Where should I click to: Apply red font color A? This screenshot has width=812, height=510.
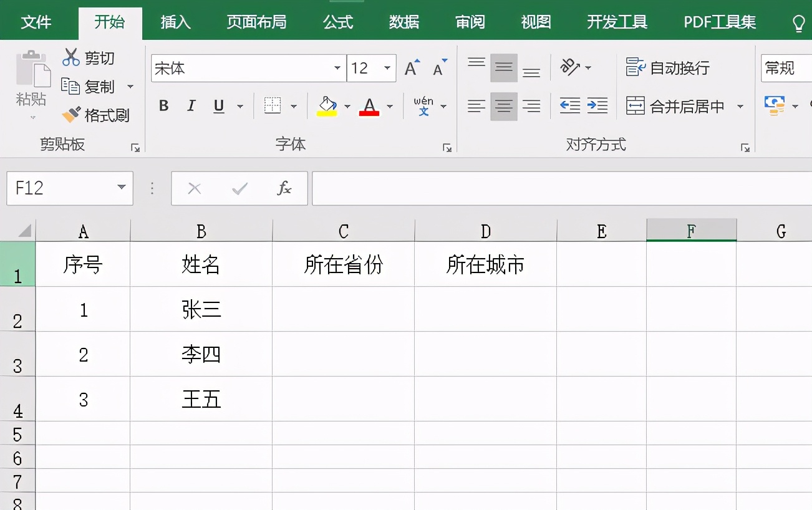pyautogui.click(x=369, y=106)
